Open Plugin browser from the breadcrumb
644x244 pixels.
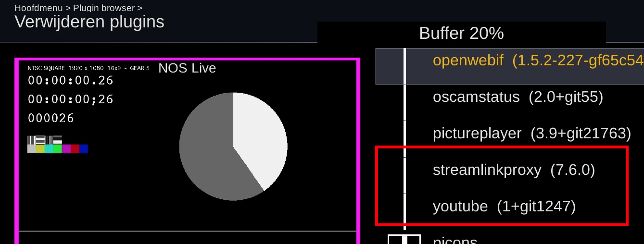coord(103,8)
